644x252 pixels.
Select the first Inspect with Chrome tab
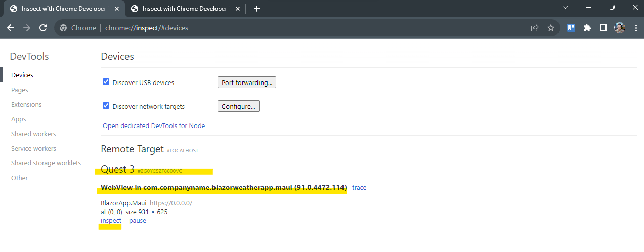tap(64, 9)
